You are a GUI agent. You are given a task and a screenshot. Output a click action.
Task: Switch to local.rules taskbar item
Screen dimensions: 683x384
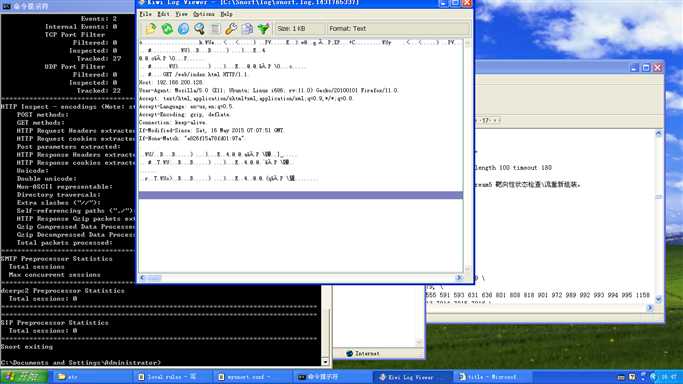coord(172,377)
